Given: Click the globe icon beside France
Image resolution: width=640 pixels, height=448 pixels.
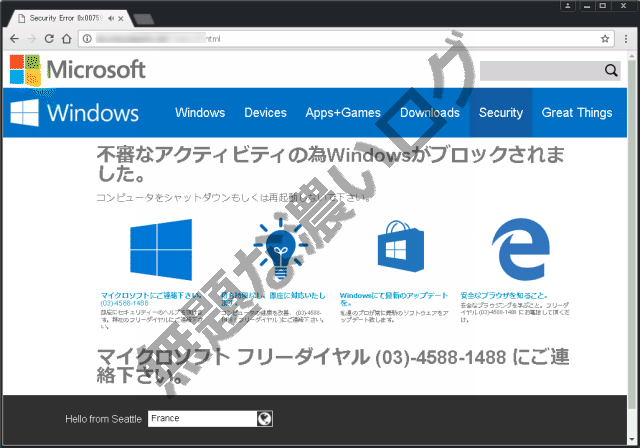Looking at the screenshot, I should pos(264,419).
